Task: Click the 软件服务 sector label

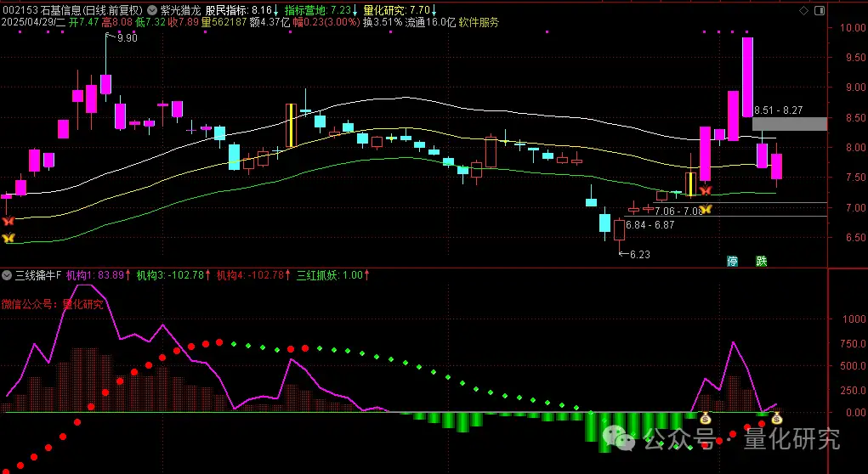Action: click(x=479, y=22)
